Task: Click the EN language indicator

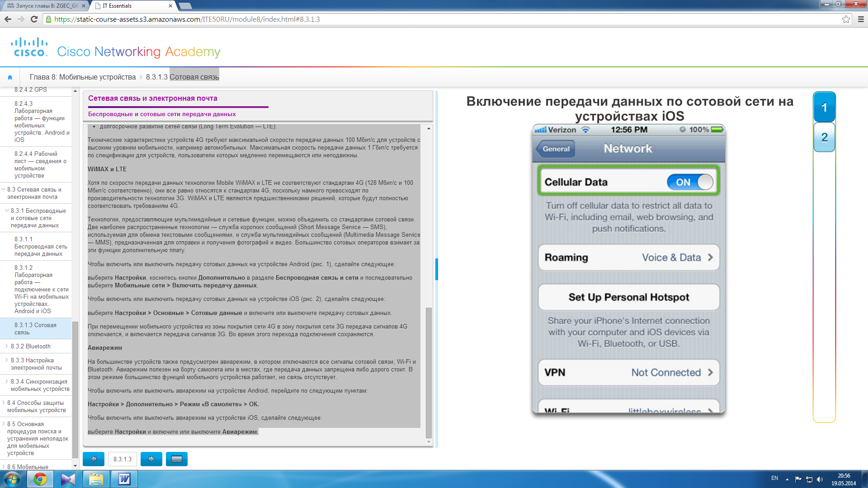Action: 774,478
